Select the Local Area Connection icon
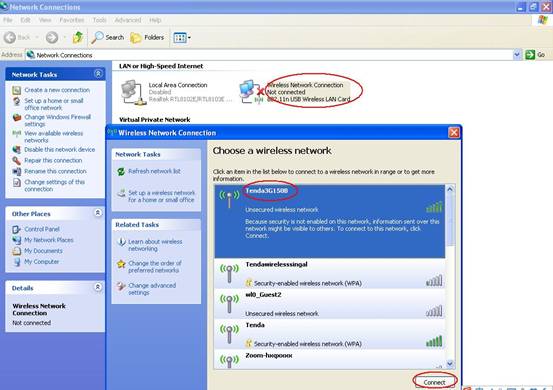Screen dimensions: 553x390 click(133, 92)
